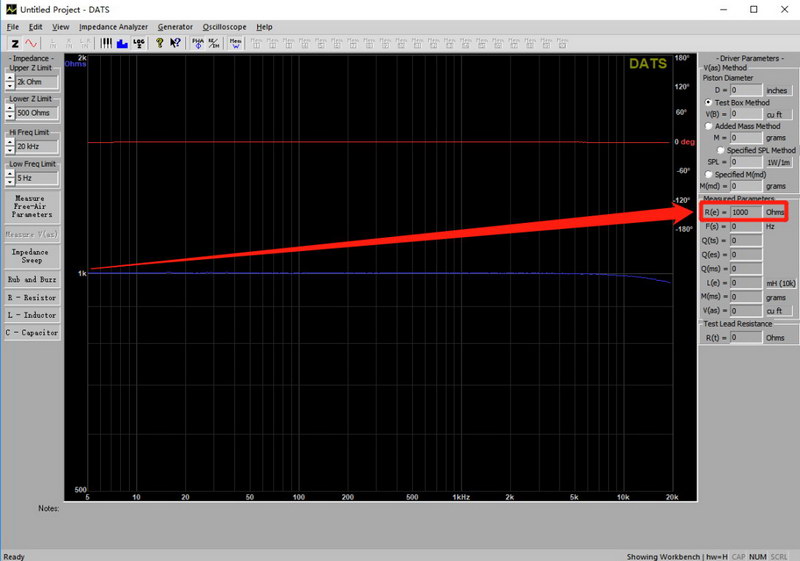Click Measure Free-Air Parameters button

click(32, 207)
